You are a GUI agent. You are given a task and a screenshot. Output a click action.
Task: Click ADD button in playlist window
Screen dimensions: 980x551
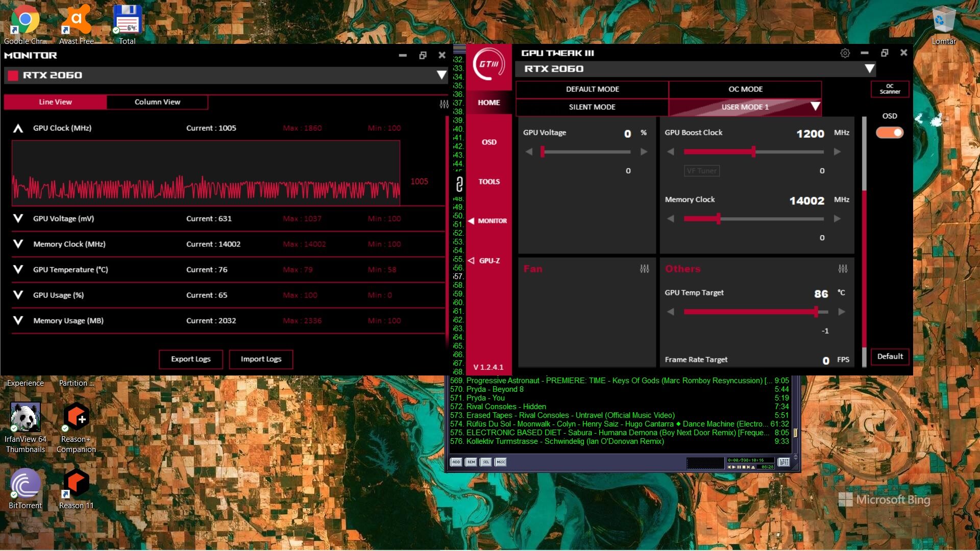(x=456, y=462)
